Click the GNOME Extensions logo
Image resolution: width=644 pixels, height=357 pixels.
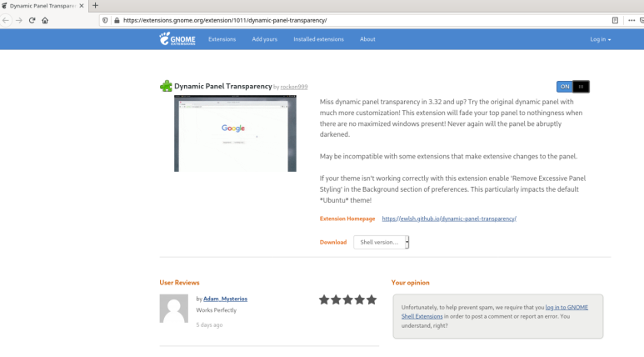coord(177,39)
